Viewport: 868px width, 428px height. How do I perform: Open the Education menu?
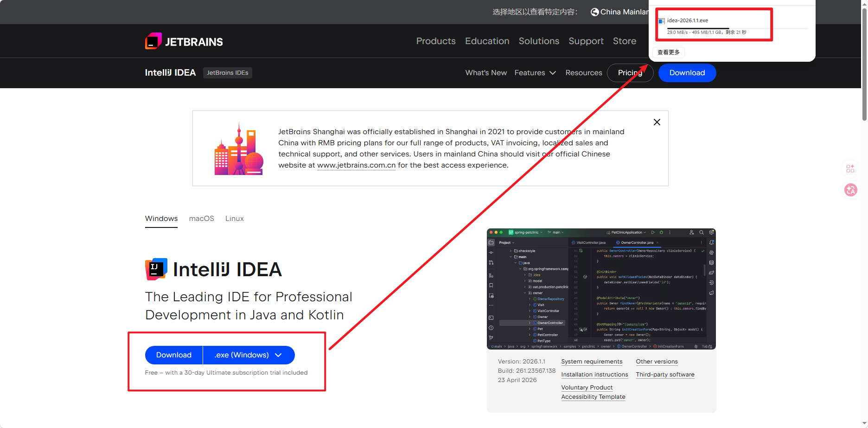pyautogui.click(x=487, y=41)
